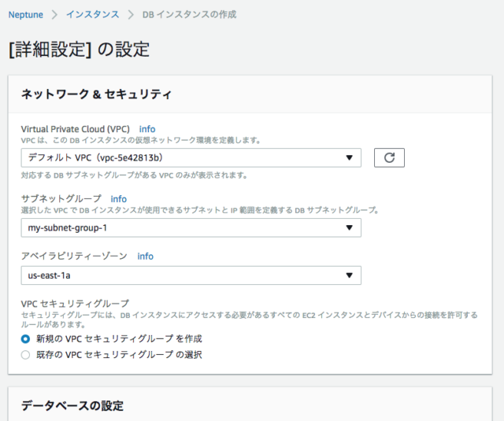The image size is (504, 421).
Task: Open info link for Virtual Private Cloud
Action: (x=147, y=128)
